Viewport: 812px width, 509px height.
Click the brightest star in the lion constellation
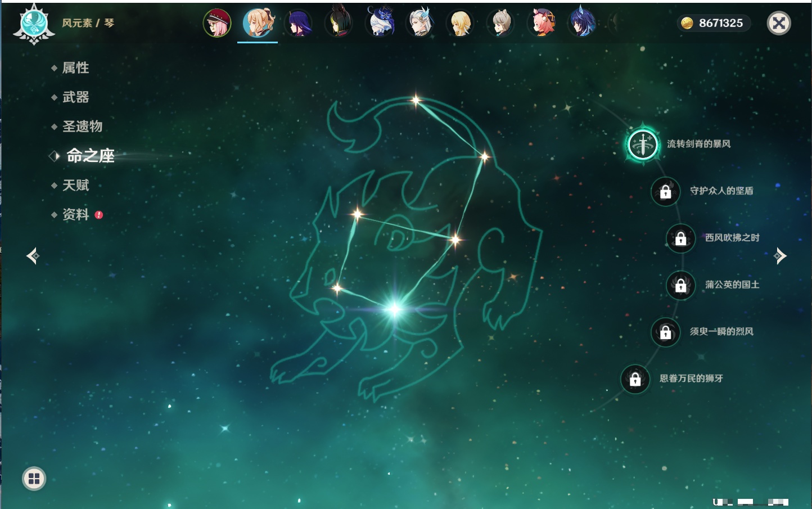point(395,308)
